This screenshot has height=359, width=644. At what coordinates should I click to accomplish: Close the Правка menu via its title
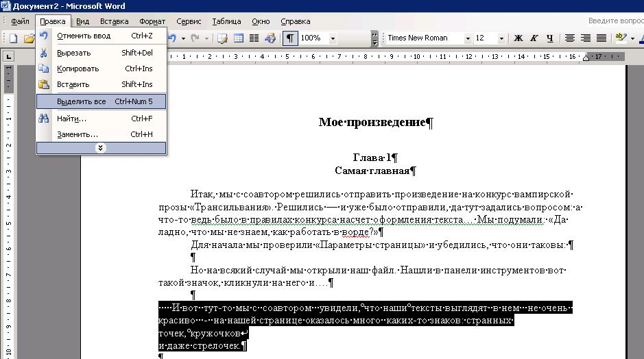pos(53,21)
